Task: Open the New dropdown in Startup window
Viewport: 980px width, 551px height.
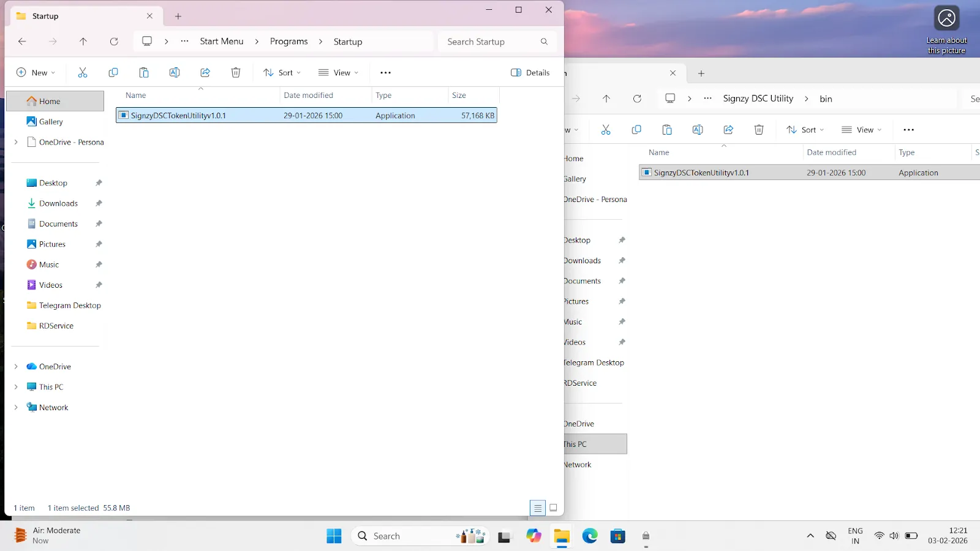Action: (x=36, y=73)
